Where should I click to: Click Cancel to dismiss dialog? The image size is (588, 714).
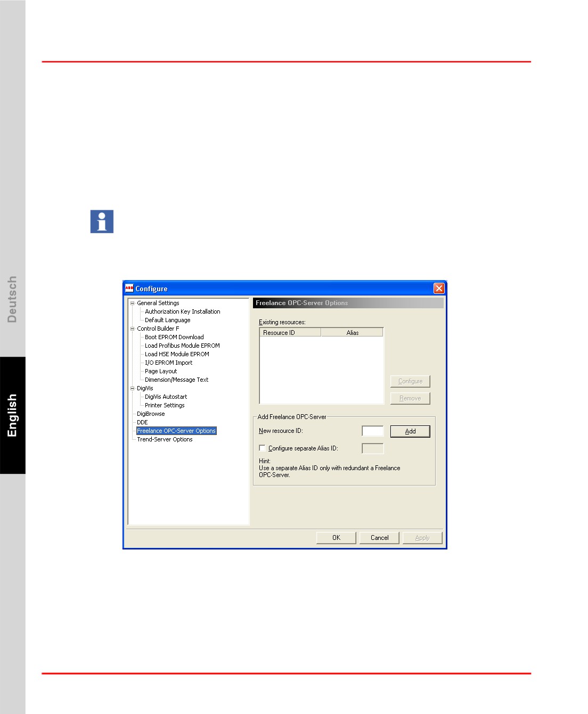pyautogui.click(x=379, y=538)
